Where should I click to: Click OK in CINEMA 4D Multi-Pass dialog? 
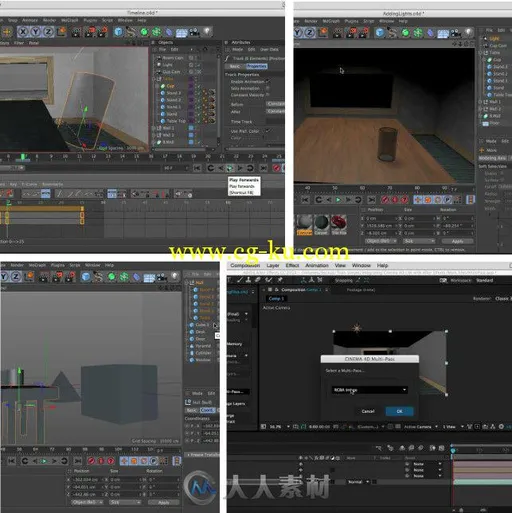pos(399,411)
